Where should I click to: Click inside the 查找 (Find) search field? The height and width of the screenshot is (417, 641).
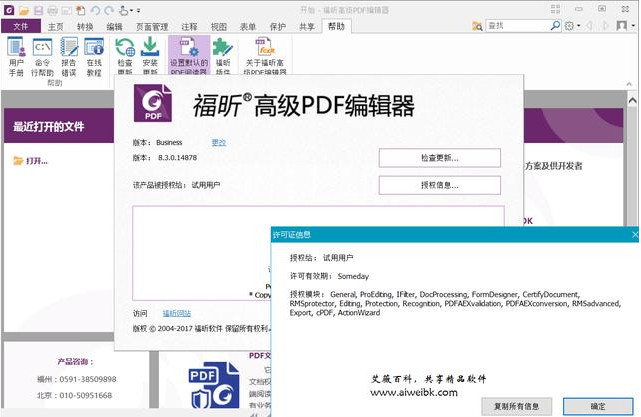pyautogui.click(x=520, y=25)
